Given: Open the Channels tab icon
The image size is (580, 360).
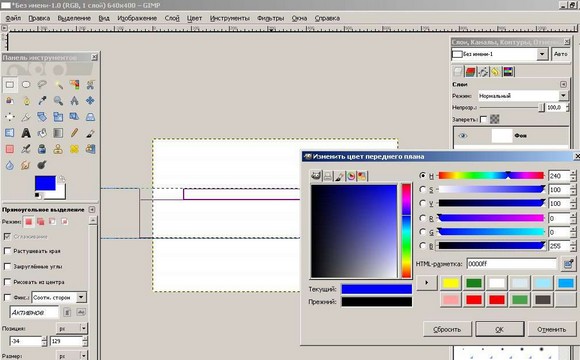Looking at the screenshot, I should pos(471,71).
